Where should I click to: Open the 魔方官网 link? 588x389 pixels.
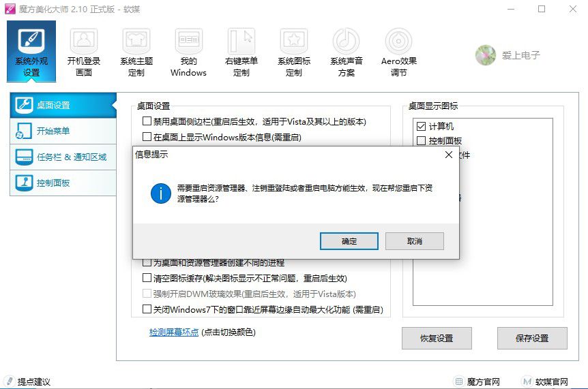point(477,382)
